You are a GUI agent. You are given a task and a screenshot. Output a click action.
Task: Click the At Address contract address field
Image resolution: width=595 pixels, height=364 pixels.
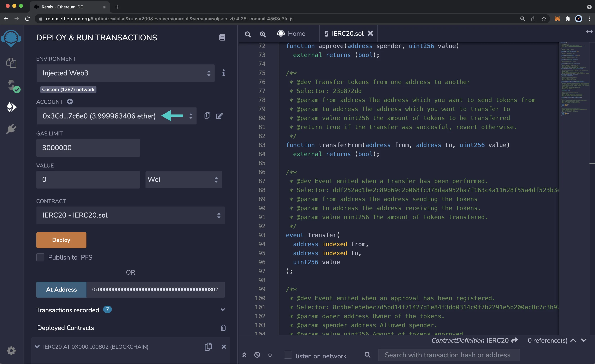[155, 289]
